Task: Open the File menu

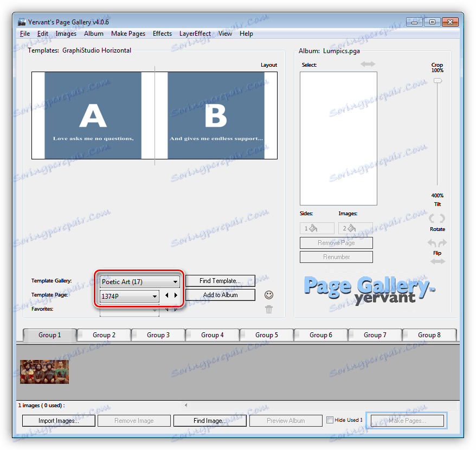Action: (x=25, y=34)
